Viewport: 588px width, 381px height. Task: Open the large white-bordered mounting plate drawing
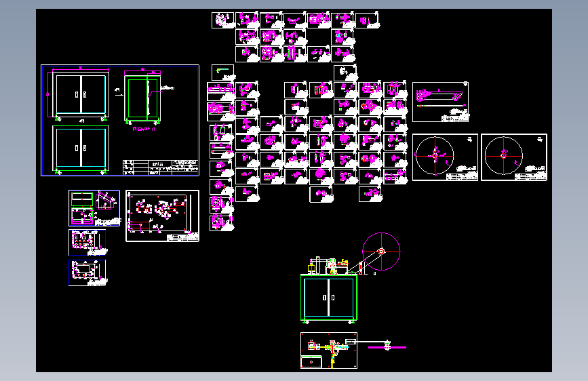pos(162,216)
